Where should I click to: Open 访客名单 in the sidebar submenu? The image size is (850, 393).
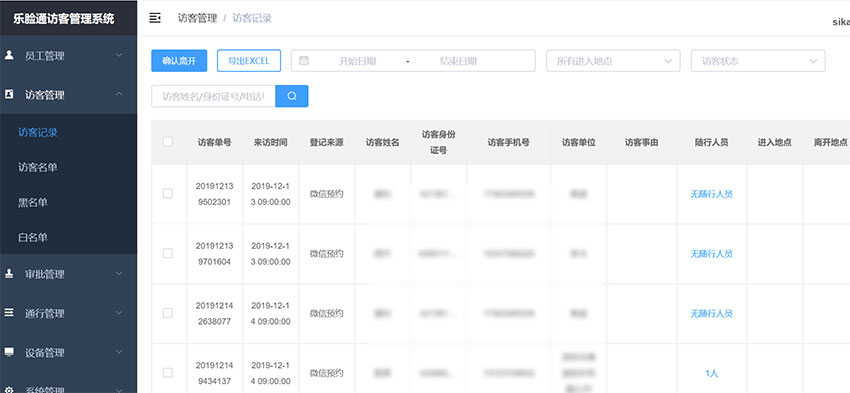(x=38, y=167)
